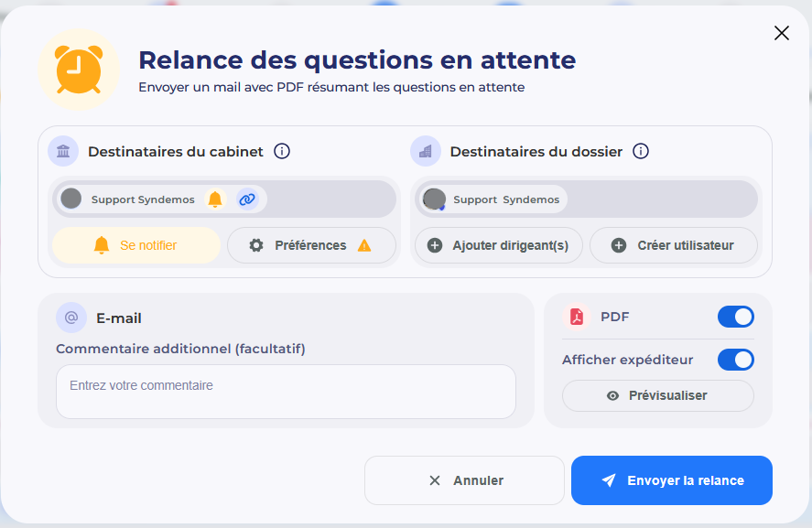Click the Destinataires du cabinet heading
The width and height of the screenshot is (812, 528).
coord(176,152)
